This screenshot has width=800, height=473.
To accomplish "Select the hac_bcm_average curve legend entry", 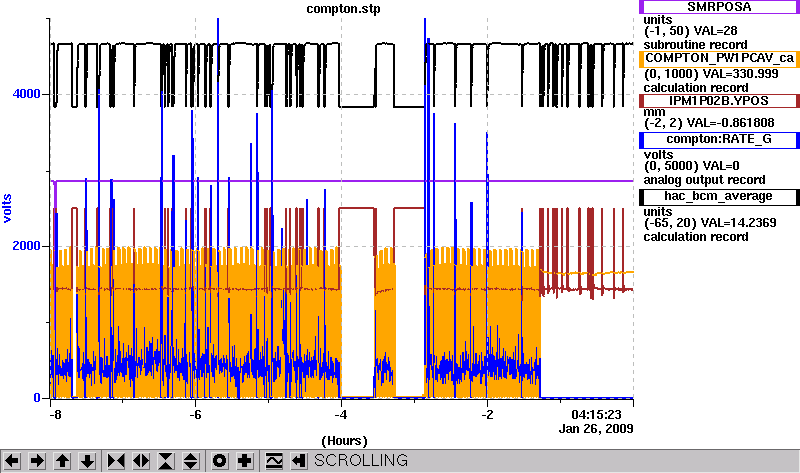I will 719,197.
